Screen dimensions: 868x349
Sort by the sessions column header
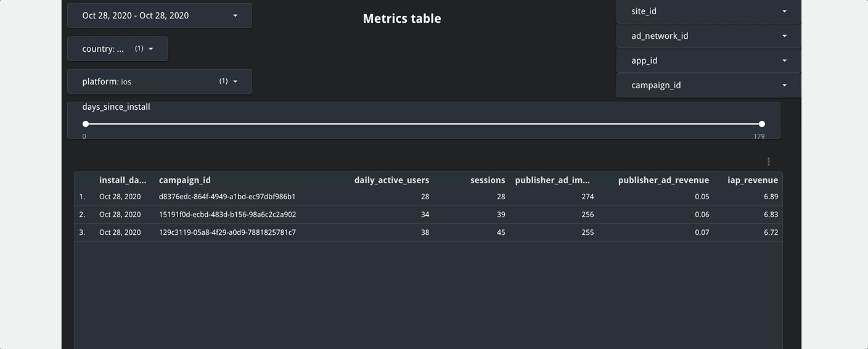coord(488,180)
